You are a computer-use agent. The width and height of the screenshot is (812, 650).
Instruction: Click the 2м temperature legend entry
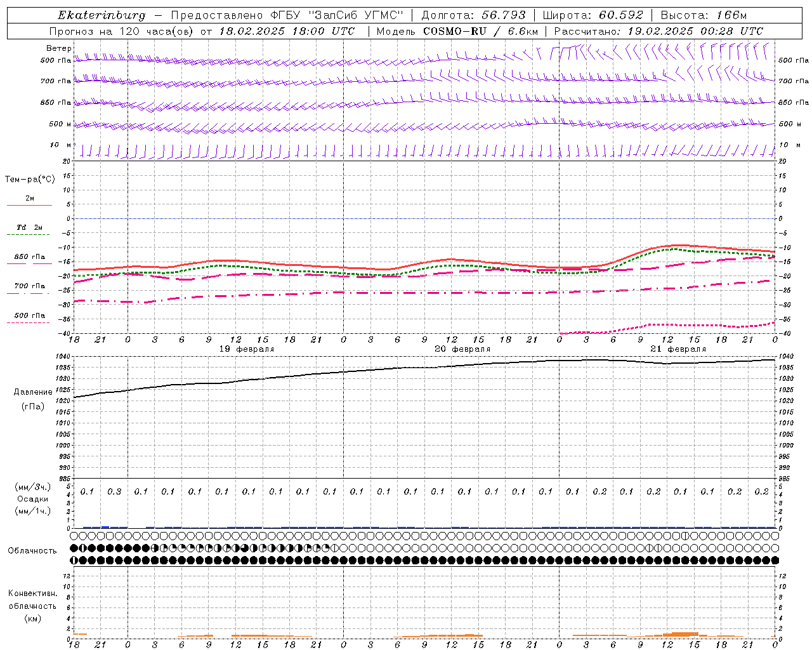pos(30,199)
